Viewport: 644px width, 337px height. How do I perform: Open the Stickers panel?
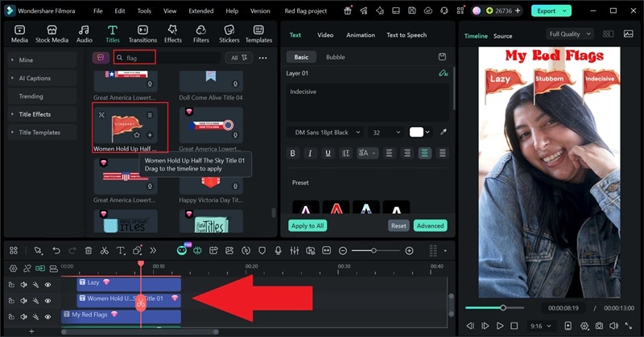click(229, 34)
